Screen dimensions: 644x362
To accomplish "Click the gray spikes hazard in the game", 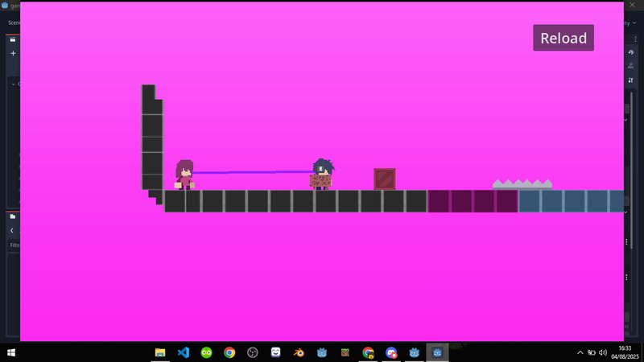I will (522, 184).
